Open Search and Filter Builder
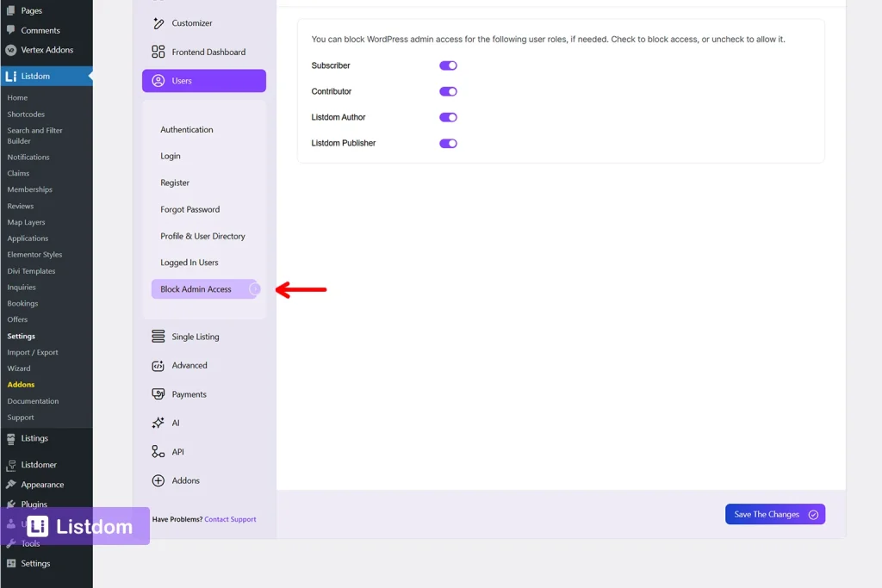Viewport: 882px width, 588px height. pos(34,135)
